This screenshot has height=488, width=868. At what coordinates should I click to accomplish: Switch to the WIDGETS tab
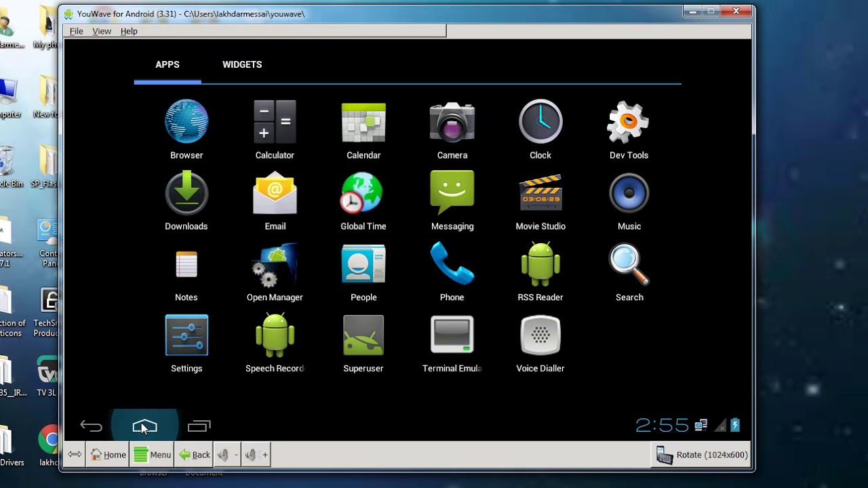coord(242,65)
